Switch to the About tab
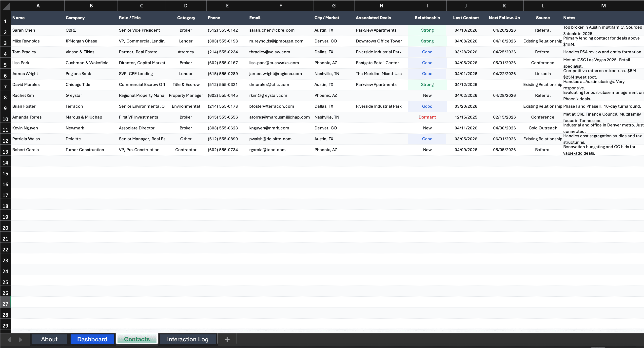The image size is (644, 348). click(49, 339)
